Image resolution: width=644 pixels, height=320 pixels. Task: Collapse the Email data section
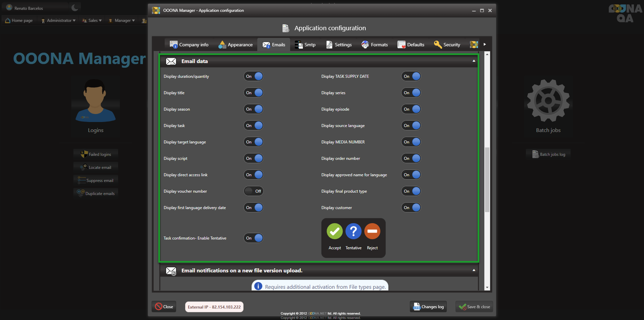coord(473,61)
